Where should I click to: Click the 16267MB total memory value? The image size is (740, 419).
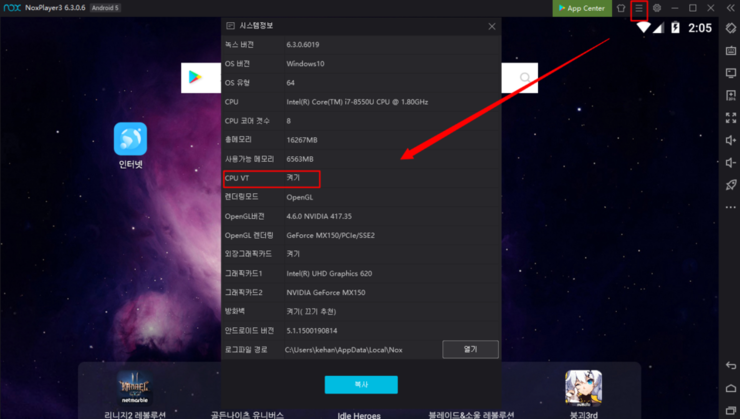click(302, 140)
